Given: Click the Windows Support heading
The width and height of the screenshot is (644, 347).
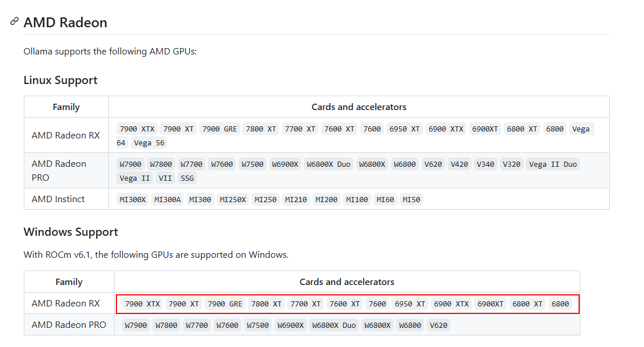Looking at the screenshot, I should (x=71, y=232).
